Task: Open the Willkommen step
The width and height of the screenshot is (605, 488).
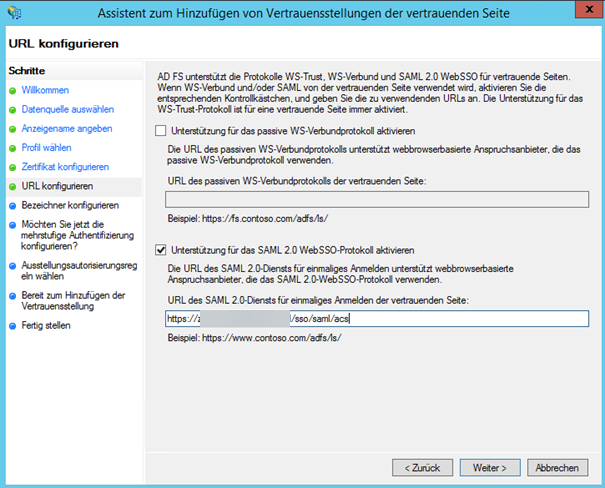Action: click(x=45, y=90)
